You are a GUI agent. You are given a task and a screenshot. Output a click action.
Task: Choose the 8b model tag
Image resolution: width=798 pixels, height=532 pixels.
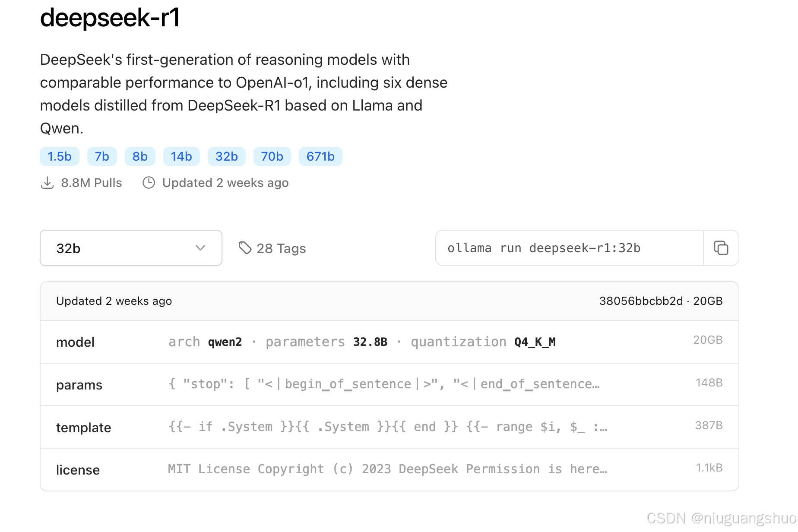tap(140, 156)
